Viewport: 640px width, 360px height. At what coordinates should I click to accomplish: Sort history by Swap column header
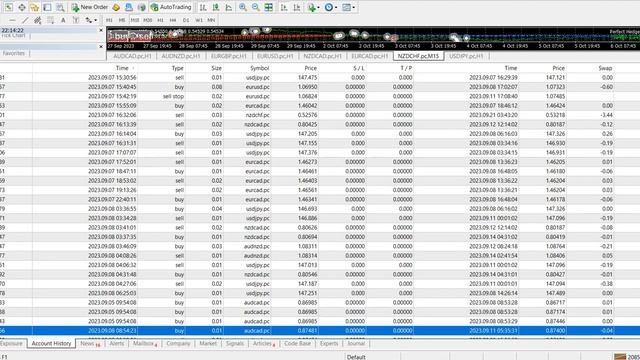[x=605, y=68]
